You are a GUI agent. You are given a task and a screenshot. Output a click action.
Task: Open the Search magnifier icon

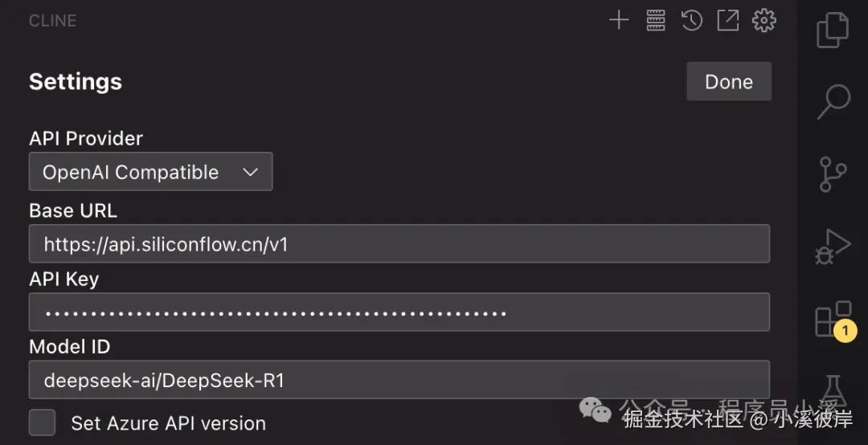(x=833, y=102)
